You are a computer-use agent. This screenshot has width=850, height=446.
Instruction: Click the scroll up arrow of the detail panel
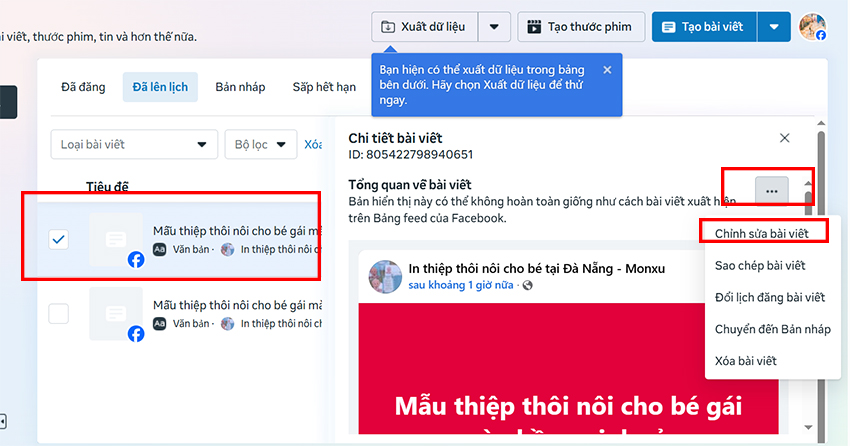point(808,184)
